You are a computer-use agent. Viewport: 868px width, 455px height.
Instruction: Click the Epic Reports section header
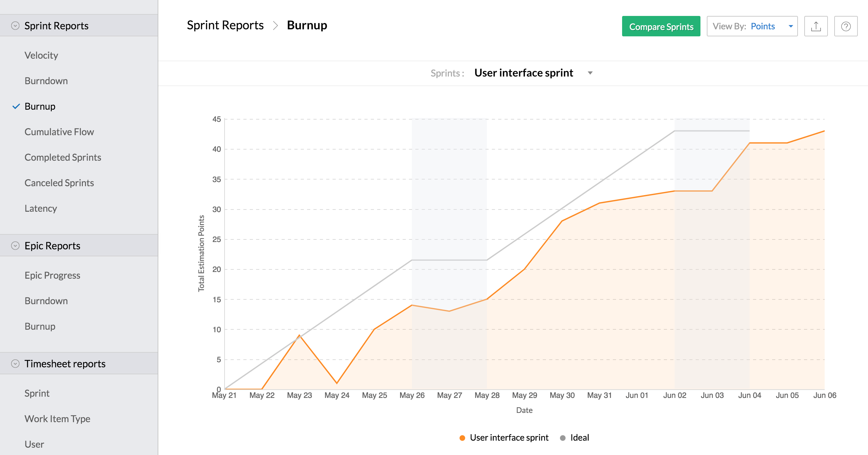(x=79, y=246)
